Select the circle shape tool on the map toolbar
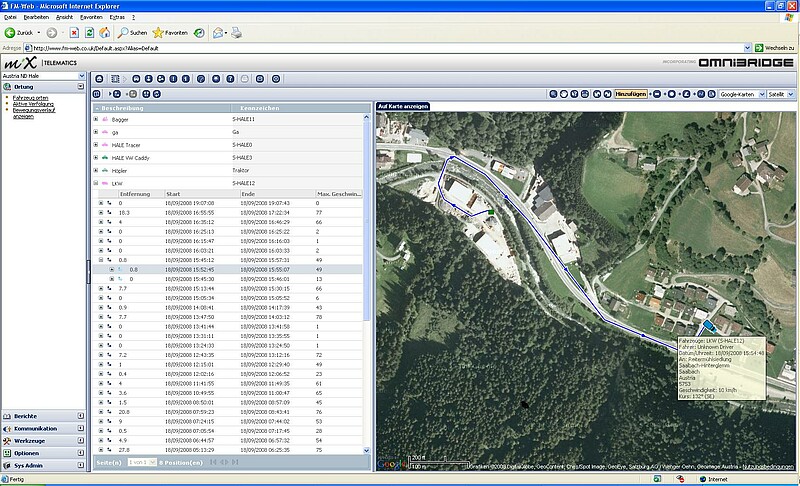This screenshot has width=800, height=486. click(672, 94)
